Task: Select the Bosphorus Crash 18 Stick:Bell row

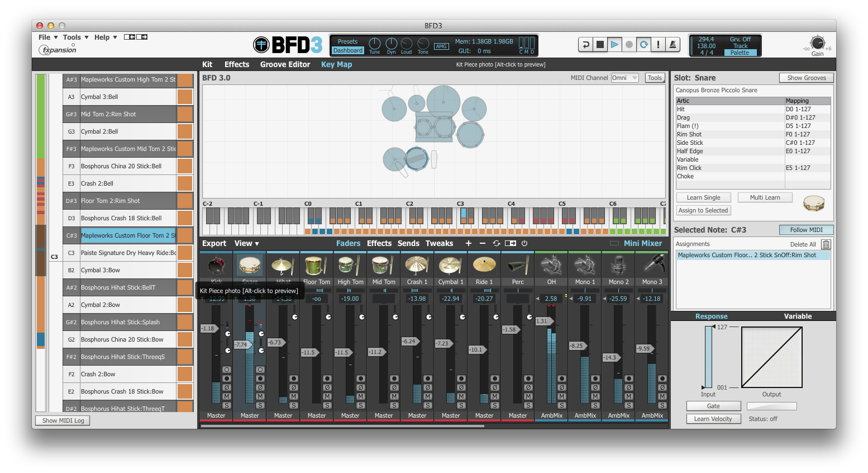Action: (128, 218)
